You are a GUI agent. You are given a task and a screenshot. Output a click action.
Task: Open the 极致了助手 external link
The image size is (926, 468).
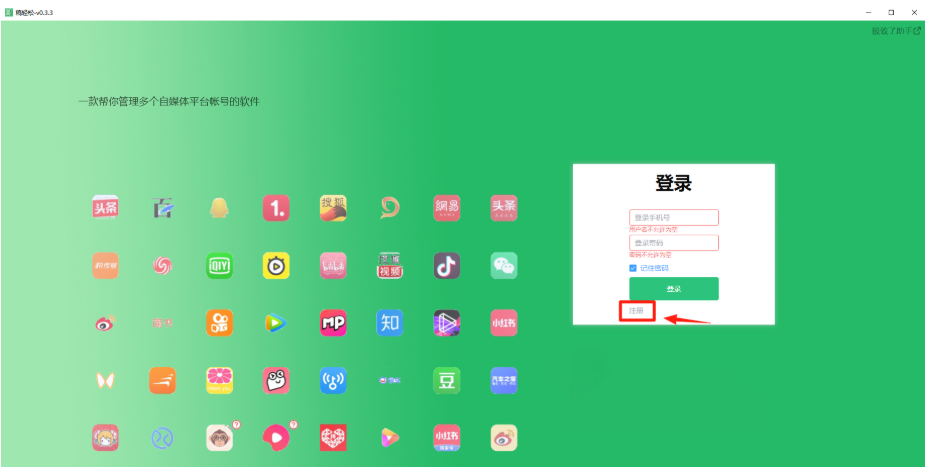tap(896, 31)
